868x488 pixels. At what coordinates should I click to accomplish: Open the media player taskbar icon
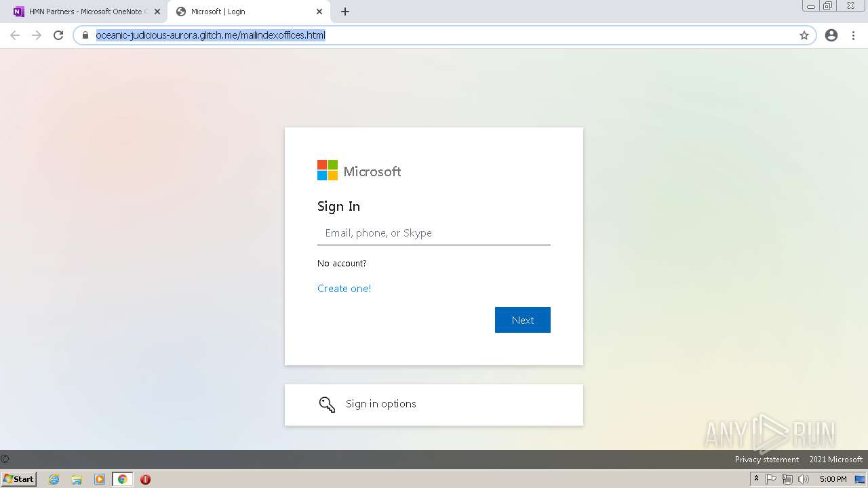click(100, 479)
